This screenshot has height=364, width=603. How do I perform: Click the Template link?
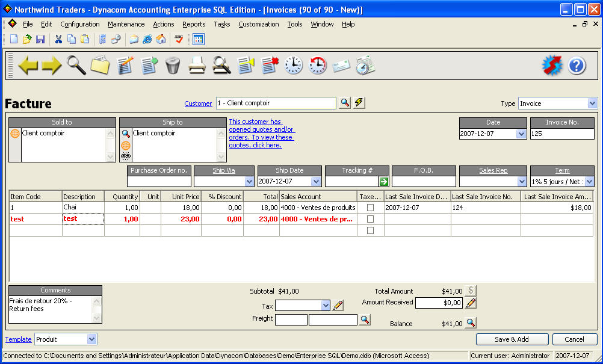coord(18,339)
